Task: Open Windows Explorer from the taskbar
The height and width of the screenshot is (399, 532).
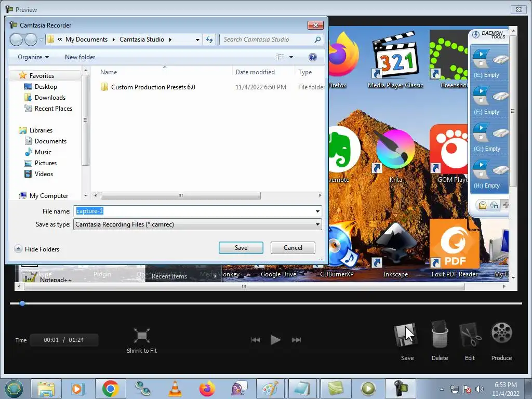Action: tap(46, 389)
